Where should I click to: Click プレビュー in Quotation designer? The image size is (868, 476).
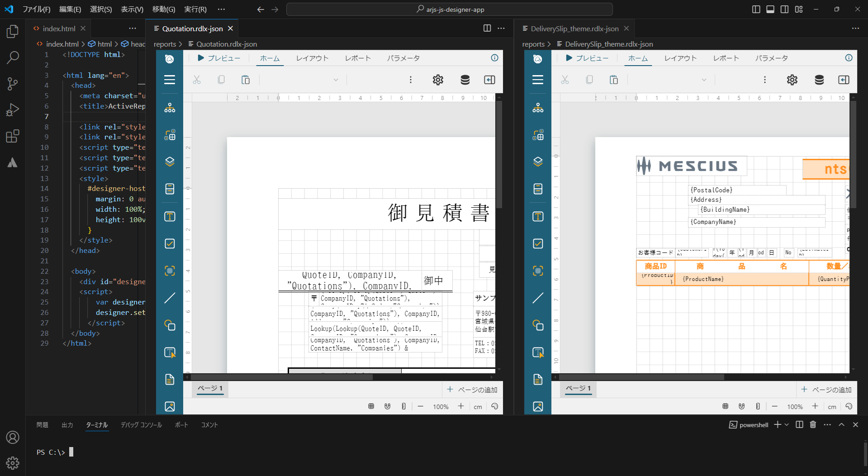[219, 58]
